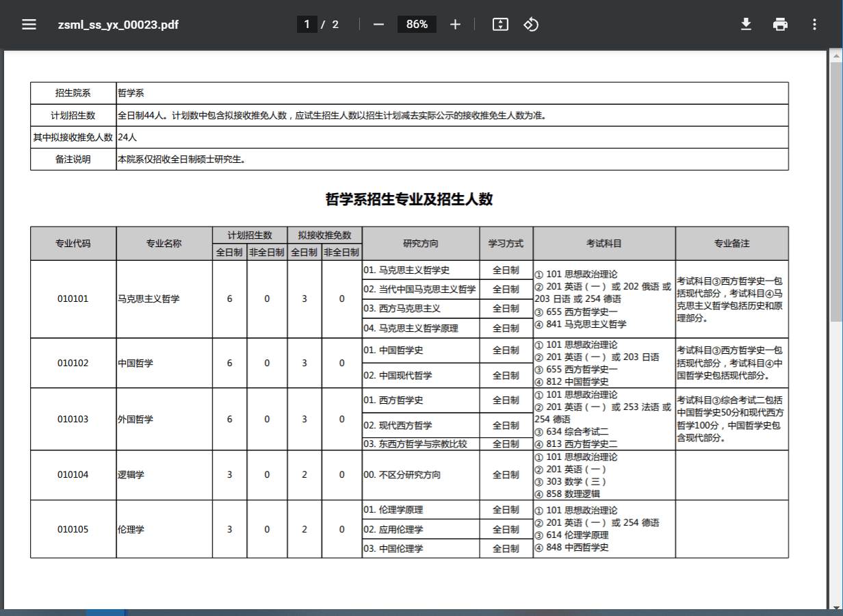The height and width of the screenshot is (616, 843).
Task: Select the 逻辑学 major name cell
Action: pyautogui.click(x=131, y=475)
